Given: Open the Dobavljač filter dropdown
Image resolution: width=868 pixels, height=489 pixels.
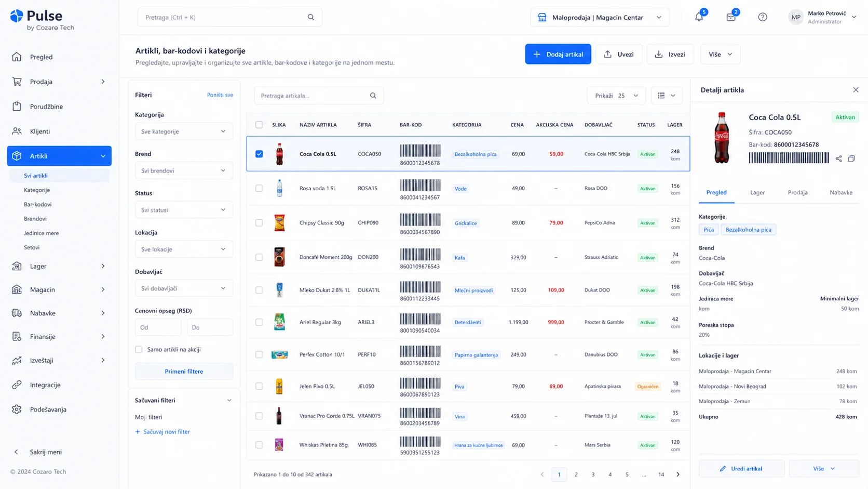Looking at the screenshot, I should (x=184, y=288).
